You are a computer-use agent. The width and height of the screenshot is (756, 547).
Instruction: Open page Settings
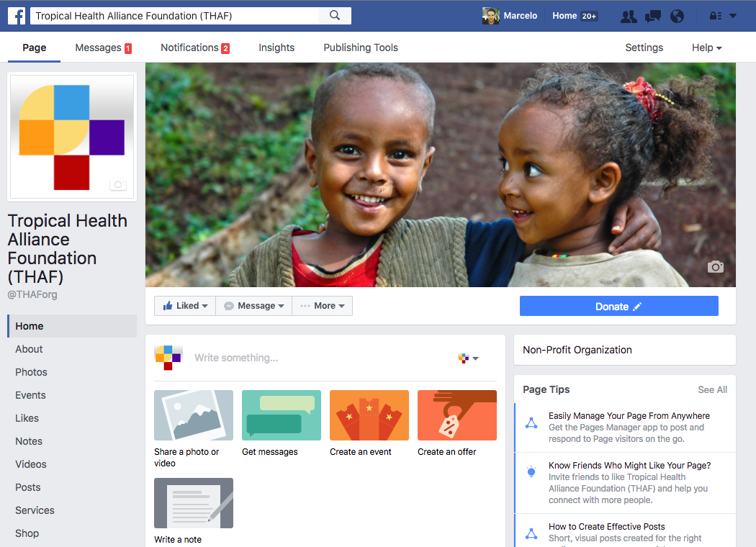point(644,48)
